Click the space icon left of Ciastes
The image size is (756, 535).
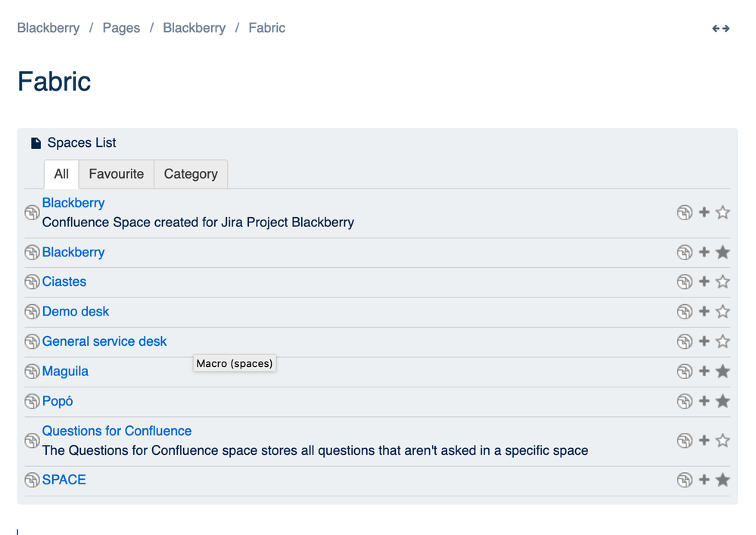coord(32,282)
